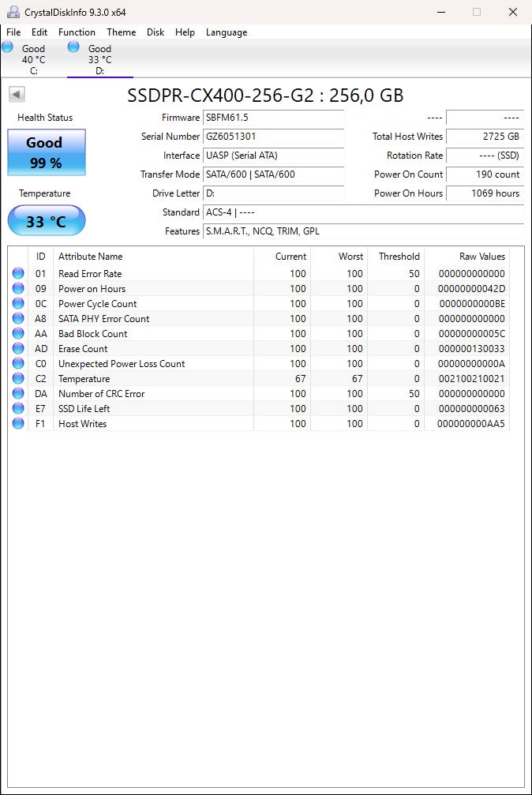This screenshot has height=795, width=532.
Task: Select the Bad Block Count attribute name
Action: coord(93,334)
